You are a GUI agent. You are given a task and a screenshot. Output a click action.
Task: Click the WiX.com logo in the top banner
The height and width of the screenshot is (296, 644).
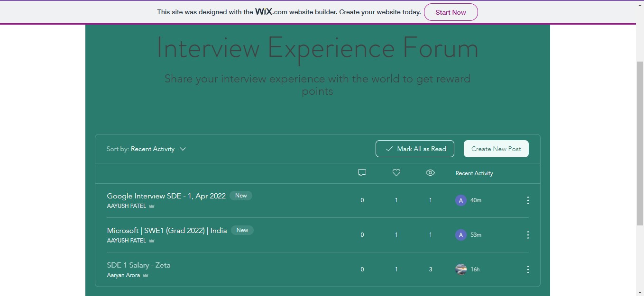click(271, 12)
